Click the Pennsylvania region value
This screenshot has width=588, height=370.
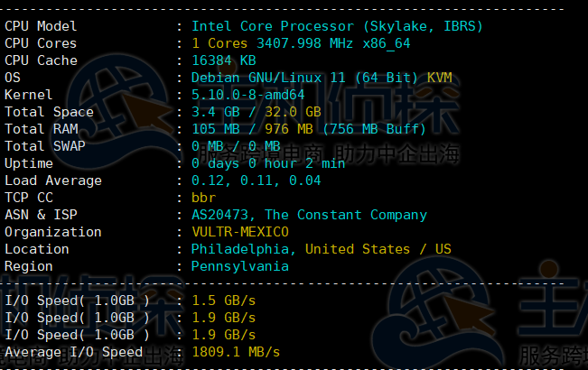(239, 266)
